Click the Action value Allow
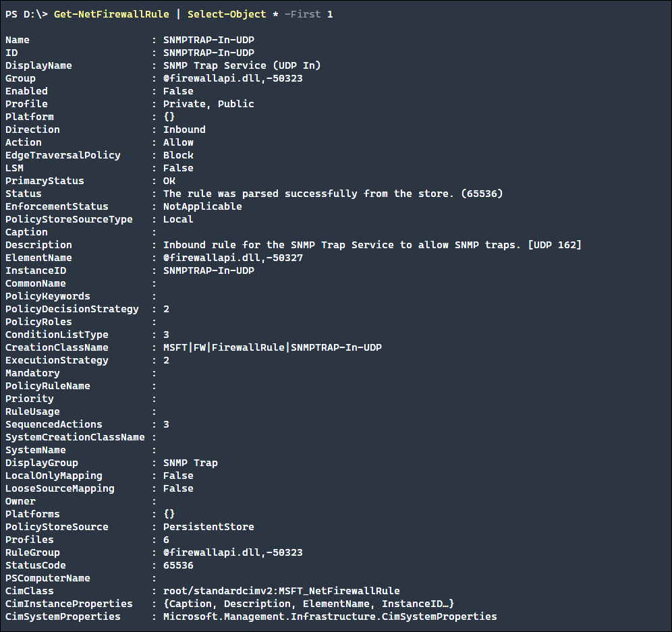 pyautogui.click(x=178, y=142)
